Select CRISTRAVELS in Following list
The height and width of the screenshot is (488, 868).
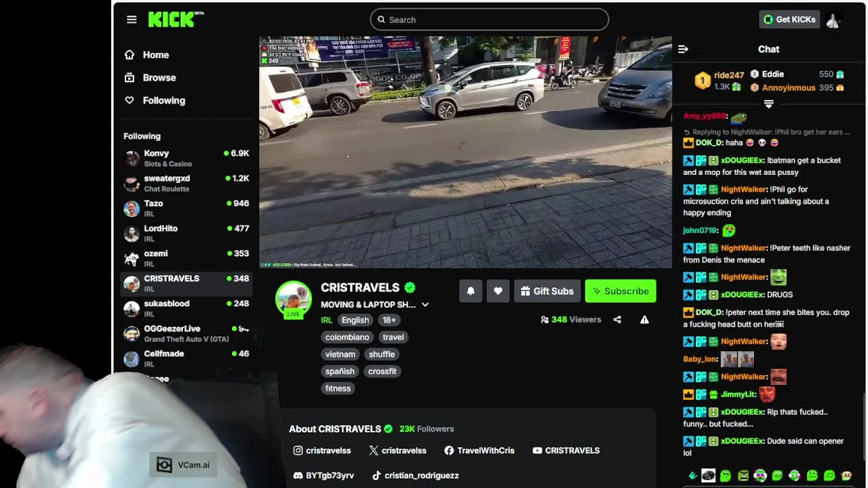click(187, 284)
